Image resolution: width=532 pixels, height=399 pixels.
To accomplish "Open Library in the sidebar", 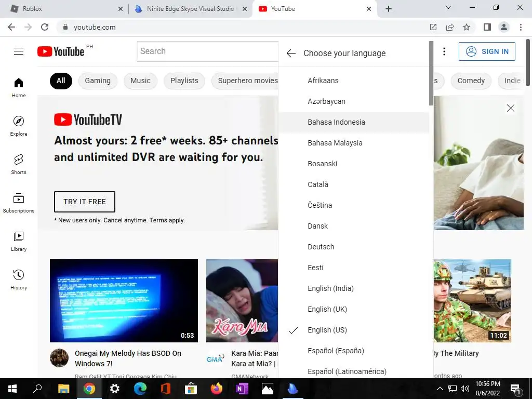I will point(19,241).
